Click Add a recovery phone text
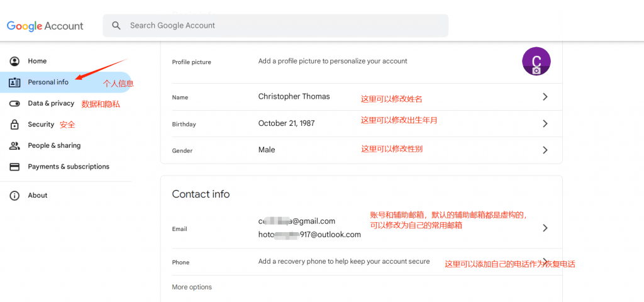 coord(344,261)
